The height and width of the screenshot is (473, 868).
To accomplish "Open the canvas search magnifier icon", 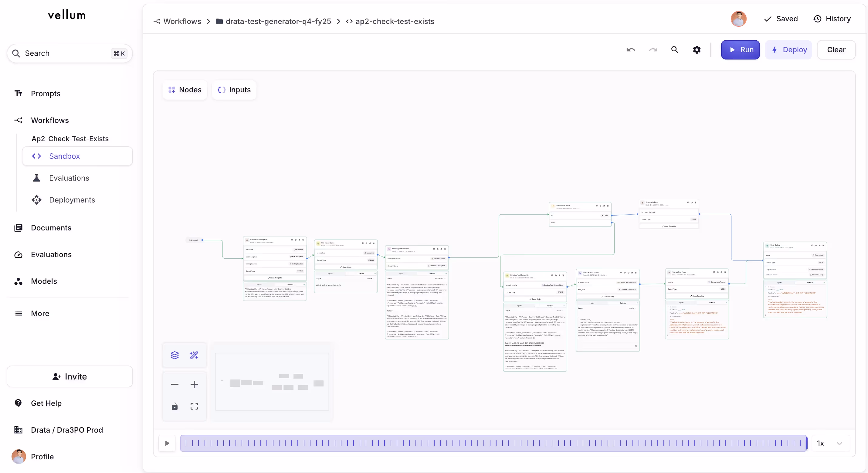I will point(675,50).
